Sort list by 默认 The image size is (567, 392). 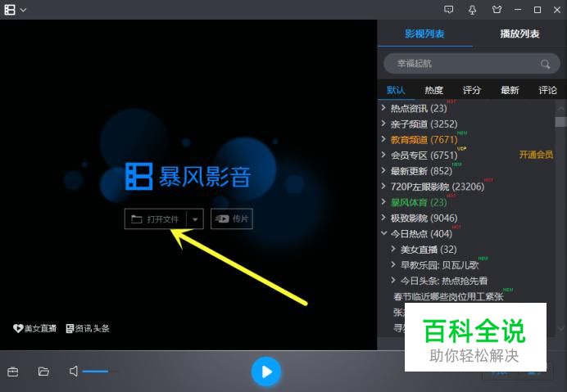[x=396, y=90]
